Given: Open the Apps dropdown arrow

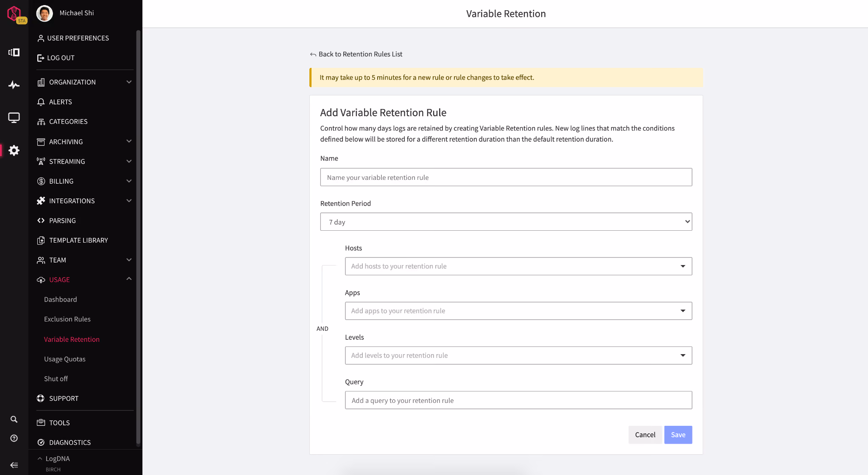Looking at the screenshot, I should (x=683, y=311).
